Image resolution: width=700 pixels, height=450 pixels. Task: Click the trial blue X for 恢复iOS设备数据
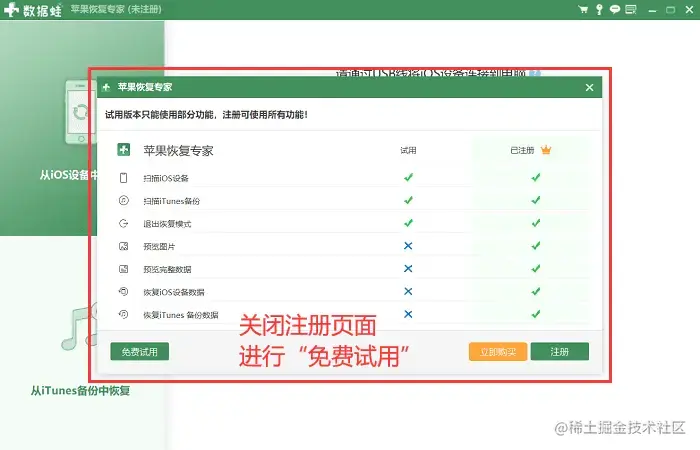pos(408,291)
